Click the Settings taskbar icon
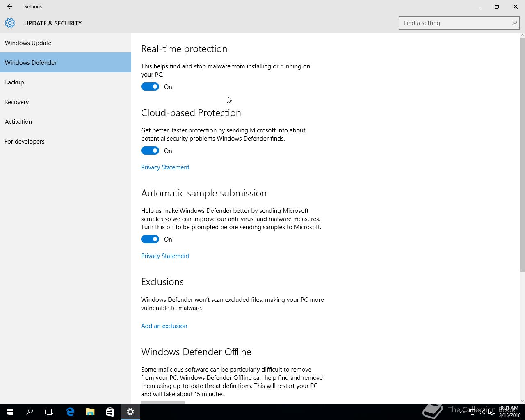525x420 pixels. (130, 412)
